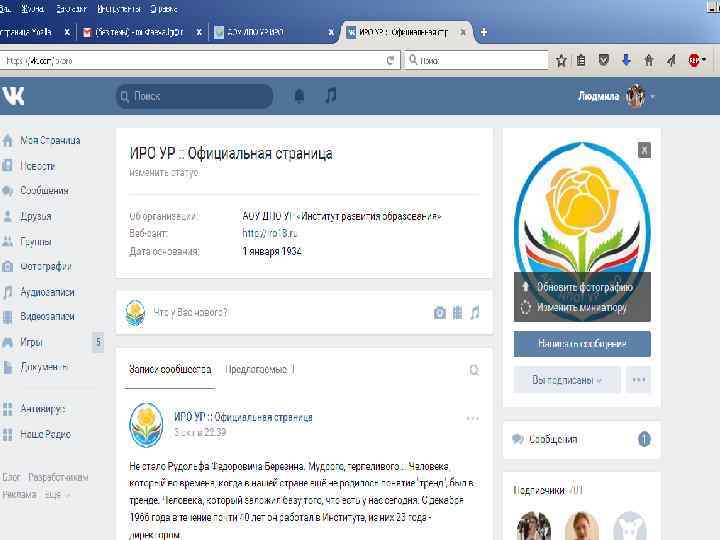Reload page with refresh icon
The image size is (720, 540).
click(390, 60)
